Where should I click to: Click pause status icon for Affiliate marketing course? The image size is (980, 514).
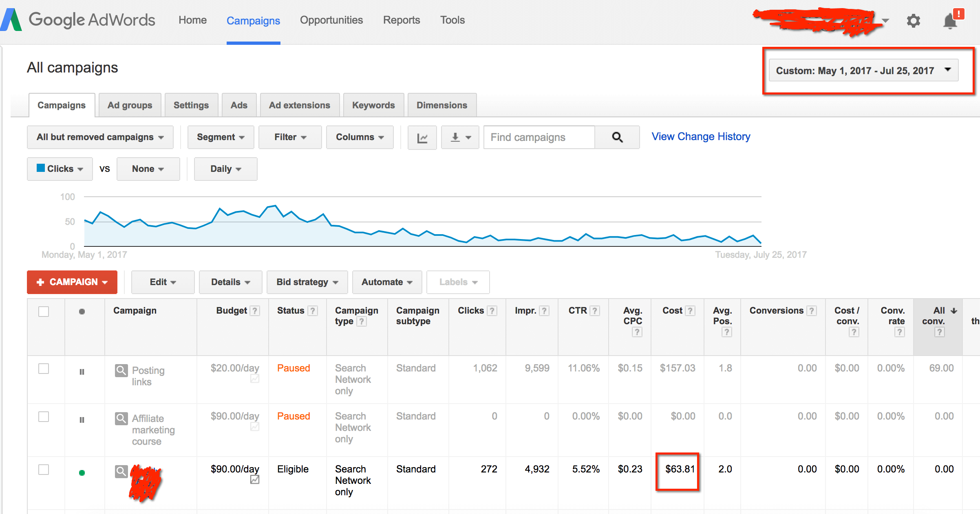(x=82, y=420)
